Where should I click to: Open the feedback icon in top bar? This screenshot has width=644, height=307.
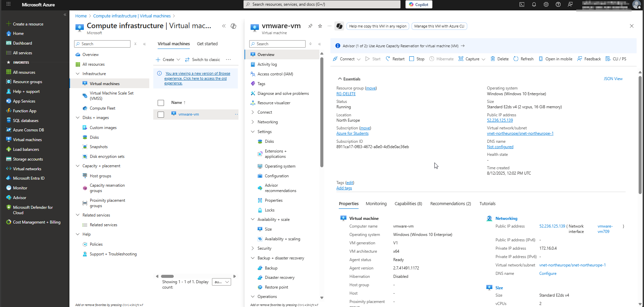tap(570, 4)
